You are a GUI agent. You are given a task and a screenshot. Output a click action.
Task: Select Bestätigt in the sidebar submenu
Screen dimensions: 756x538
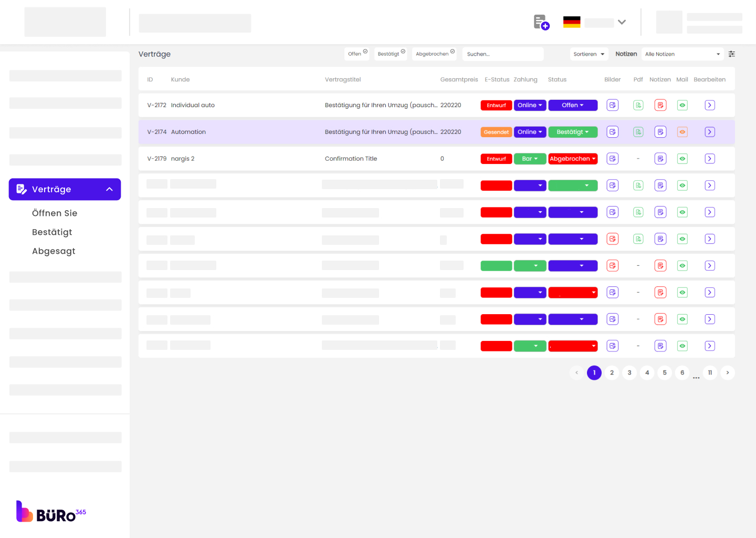tap(52, 232)
